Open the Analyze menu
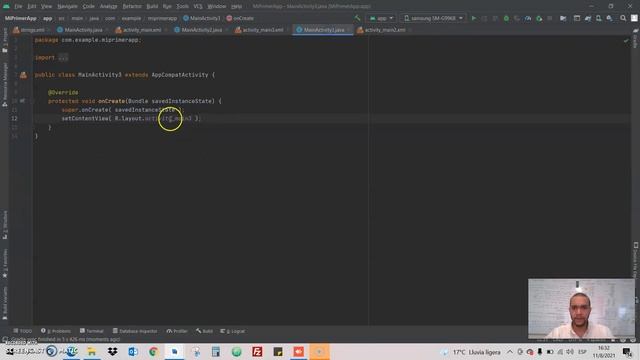The height and width of the screenshot is (360, 640). click(x=108, y=6)
